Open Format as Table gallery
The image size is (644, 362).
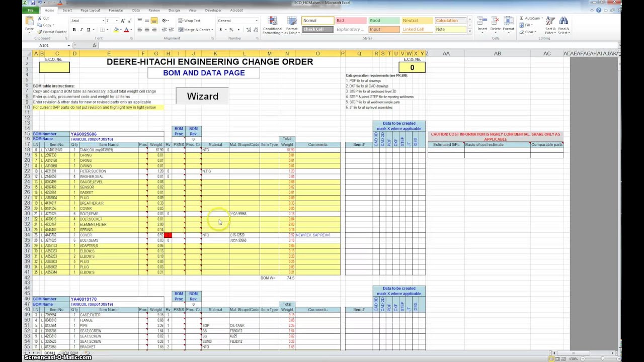coord(292,26)
